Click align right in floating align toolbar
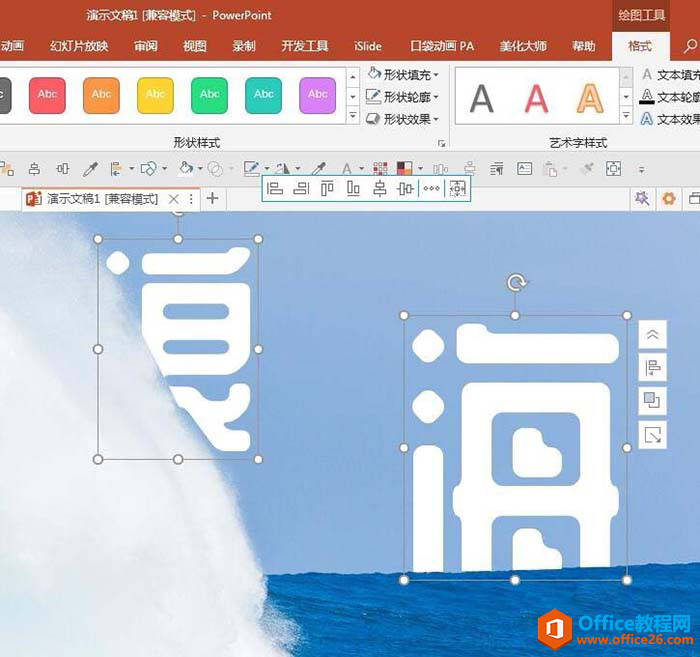700x657 pixels. [x=301, y=189]
